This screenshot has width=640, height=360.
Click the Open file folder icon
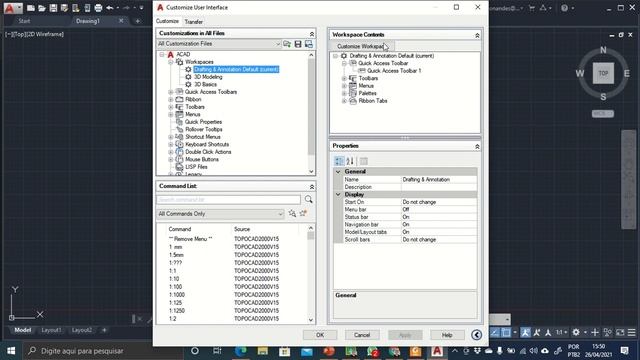tap(42, 8)
